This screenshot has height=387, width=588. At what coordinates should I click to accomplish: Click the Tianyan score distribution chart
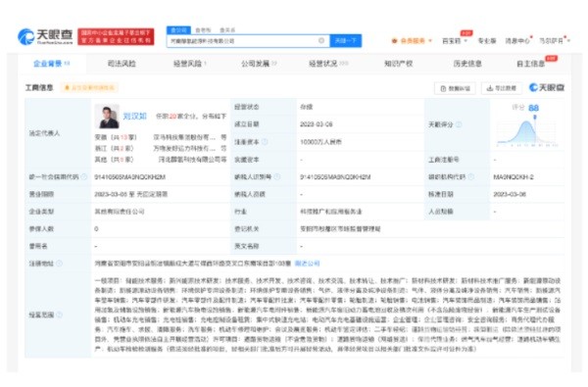[527, 131]
